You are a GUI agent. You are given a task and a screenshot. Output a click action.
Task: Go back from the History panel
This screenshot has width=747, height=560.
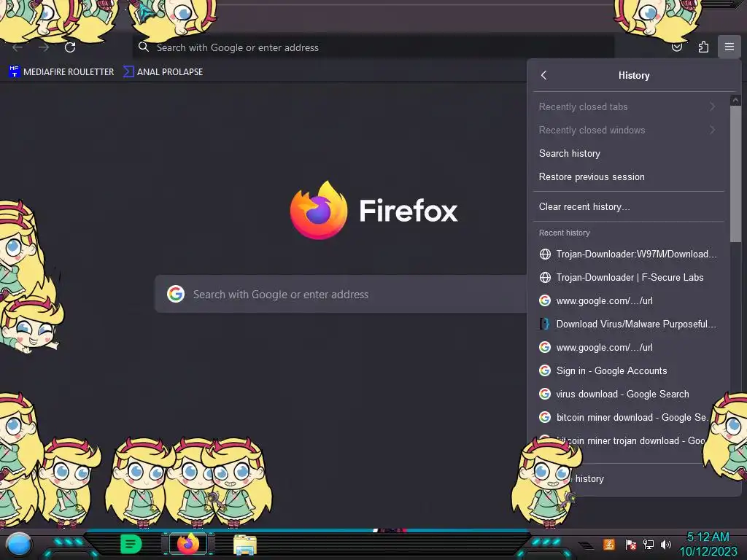(544, 75)
